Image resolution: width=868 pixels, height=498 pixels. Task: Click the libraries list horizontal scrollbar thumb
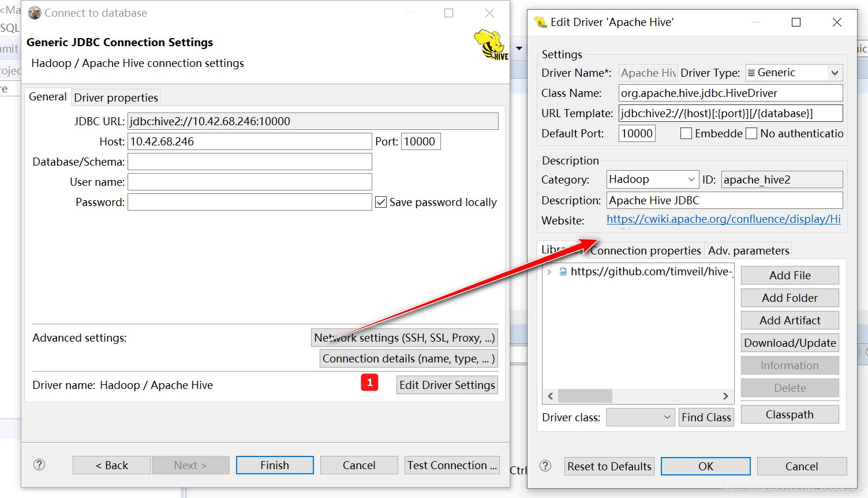(585, 396)
